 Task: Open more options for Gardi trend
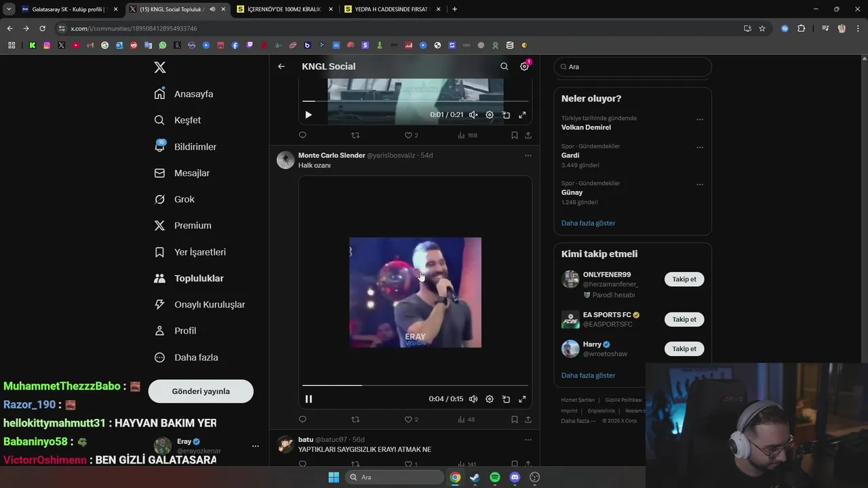(x=700, y=147)
